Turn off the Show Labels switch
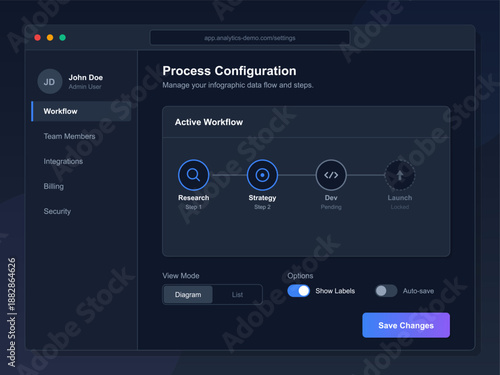Screen dimensions: 500x375 pos(299,291)
